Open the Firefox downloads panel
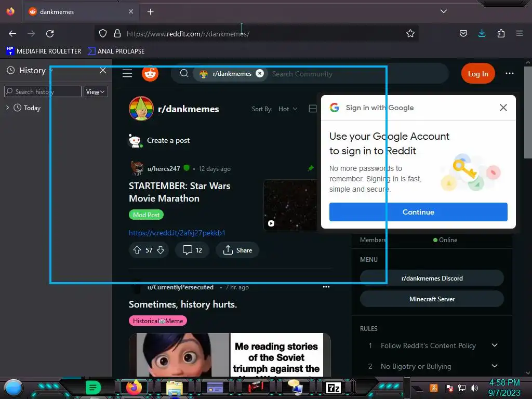The height and width of the screenshot is (399, 532). tap(482, 33)
